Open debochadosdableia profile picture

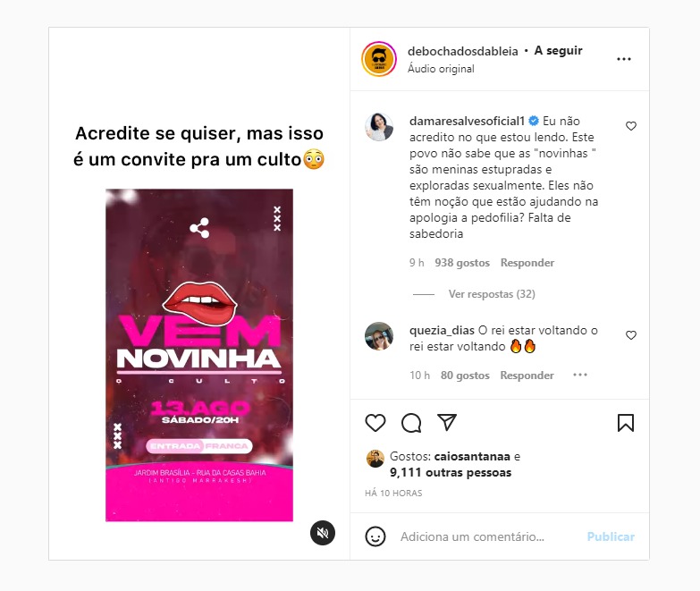pos(379,59)
